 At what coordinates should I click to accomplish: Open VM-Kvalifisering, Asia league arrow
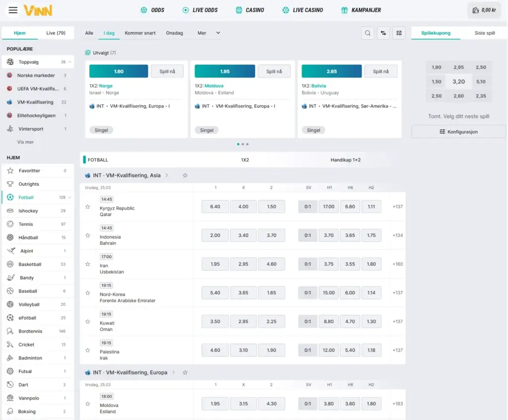(167, 175)
